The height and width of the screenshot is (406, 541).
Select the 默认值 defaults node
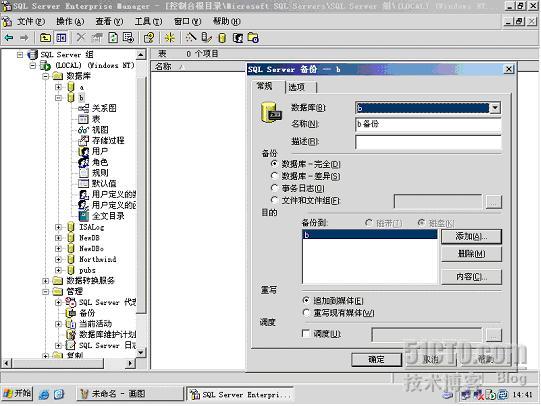click(104, 184)
